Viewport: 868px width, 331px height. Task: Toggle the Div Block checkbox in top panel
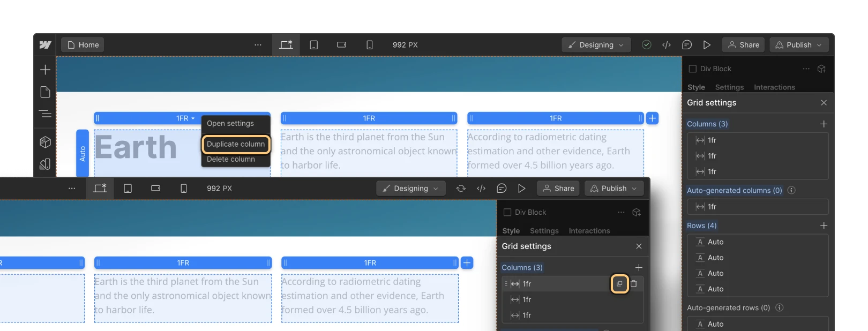click(x=692, y=69)
